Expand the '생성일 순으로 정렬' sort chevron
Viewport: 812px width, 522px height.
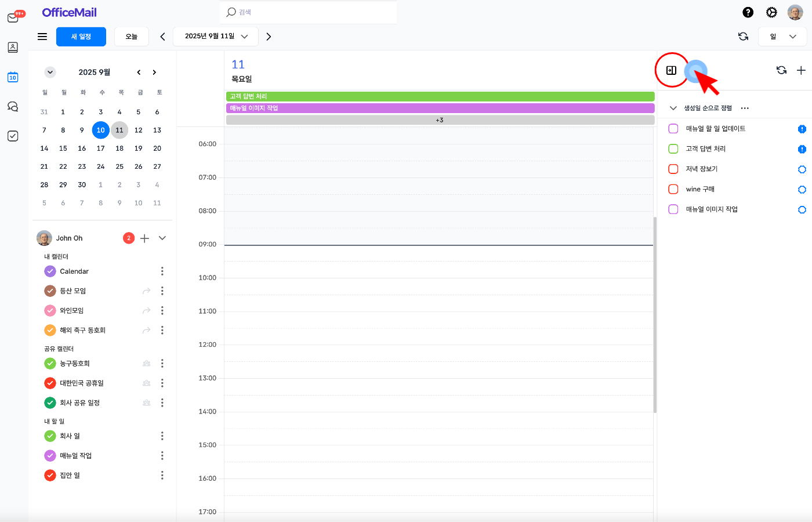tap(673, 108)
